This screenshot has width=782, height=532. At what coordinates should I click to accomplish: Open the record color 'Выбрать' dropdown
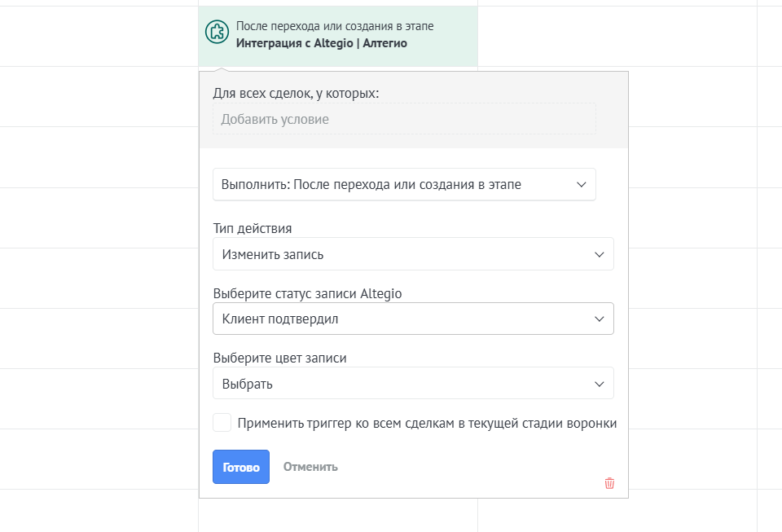point(413,384)
